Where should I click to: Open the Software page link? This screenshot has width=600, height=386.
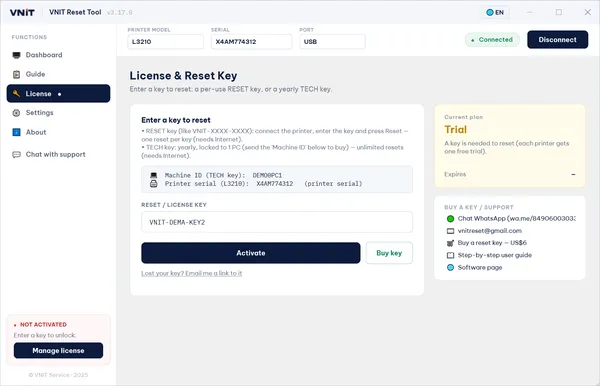click(x=480, y=267)
